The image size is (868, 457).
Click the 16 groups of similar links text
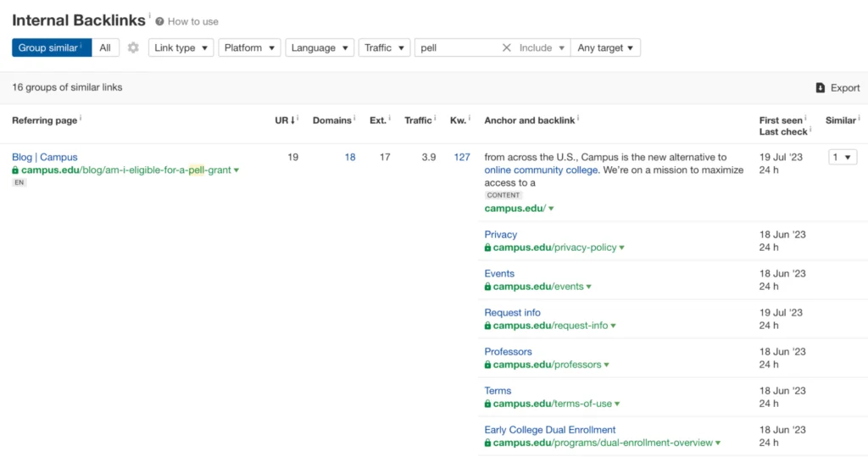pos(67,87)
